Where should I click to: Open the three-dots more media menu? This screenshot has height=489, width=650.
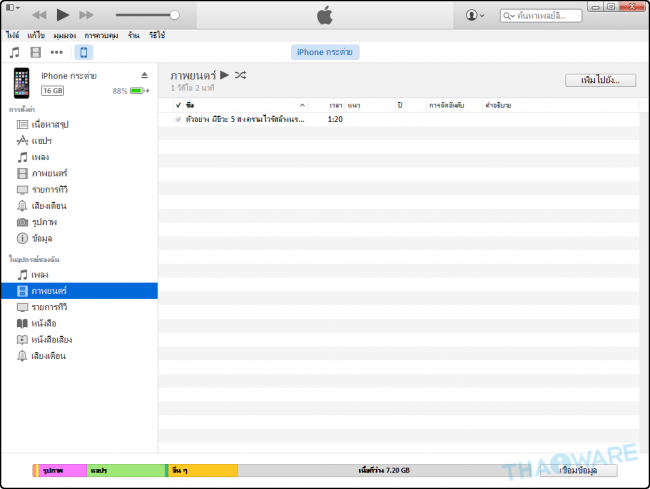[56, 52]
